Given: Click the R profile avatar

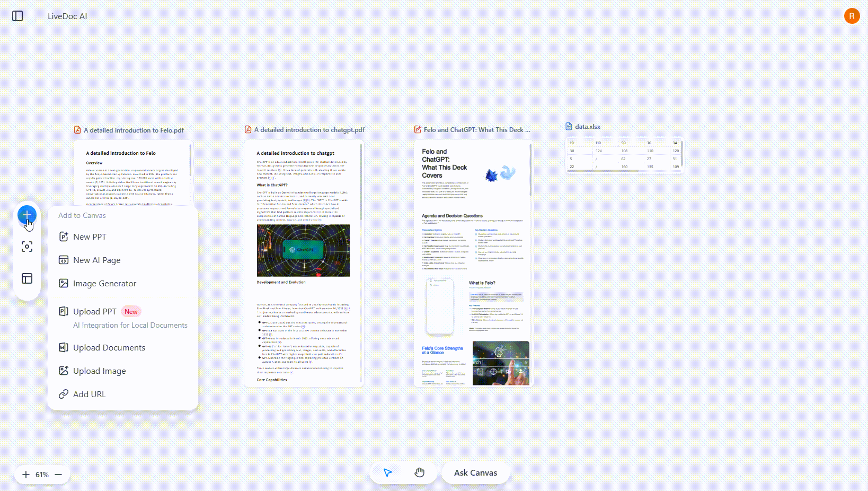Looking at the screenshot, I should tap(852, 16).
